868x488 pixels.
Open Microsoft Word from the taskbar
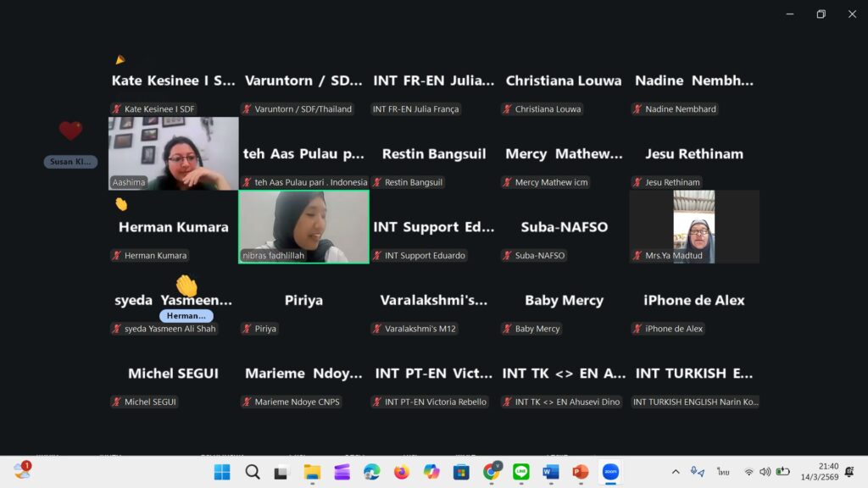[551, 472]
